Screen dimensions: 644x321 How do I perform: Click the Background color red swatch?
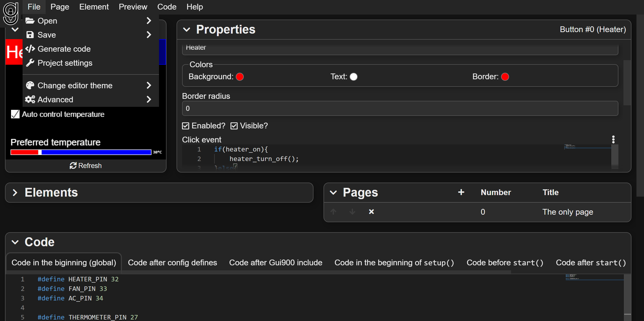pos(240,76)
